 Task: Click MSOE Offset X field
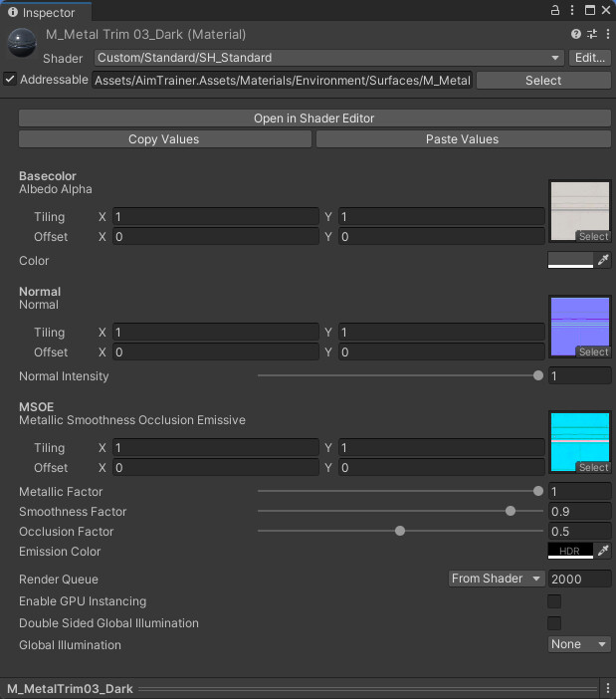click(216, 468)
